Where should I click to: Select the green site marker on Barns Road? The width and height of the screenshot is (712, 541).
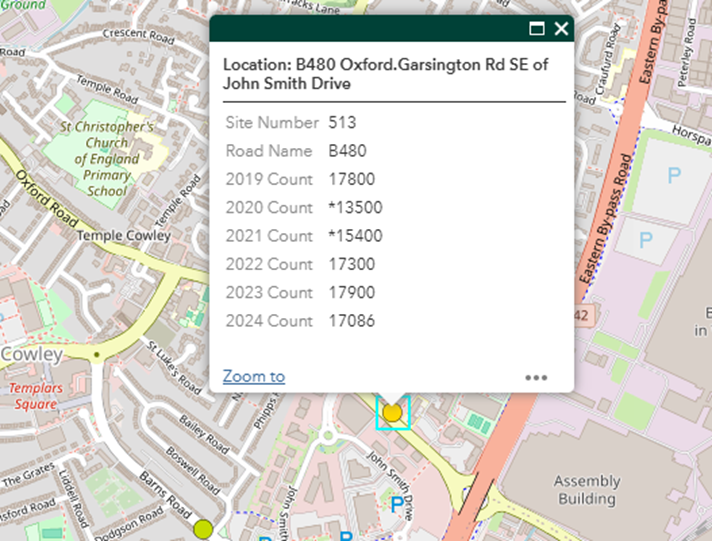tap(204, 528)
